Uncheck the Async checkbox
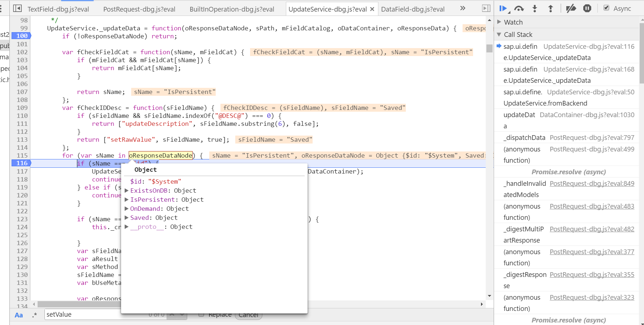Screen dimensions: 644x325 pos(606,8)
